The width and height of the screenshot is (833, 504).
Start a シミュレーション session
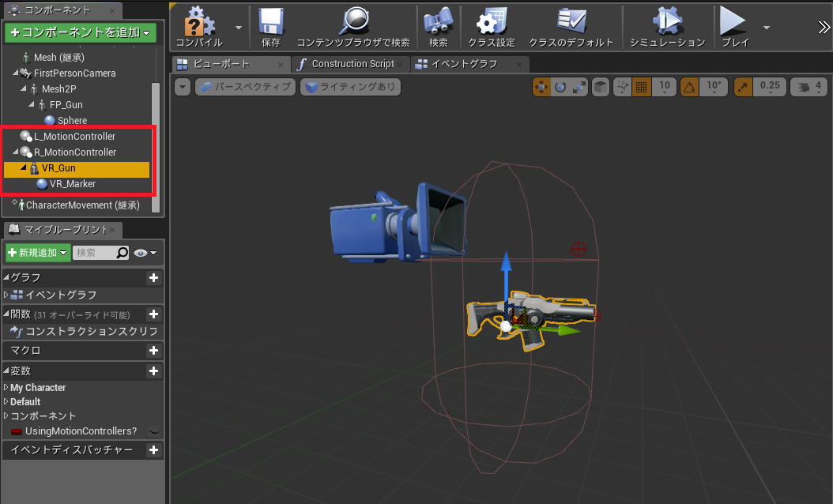click(669, 26)
